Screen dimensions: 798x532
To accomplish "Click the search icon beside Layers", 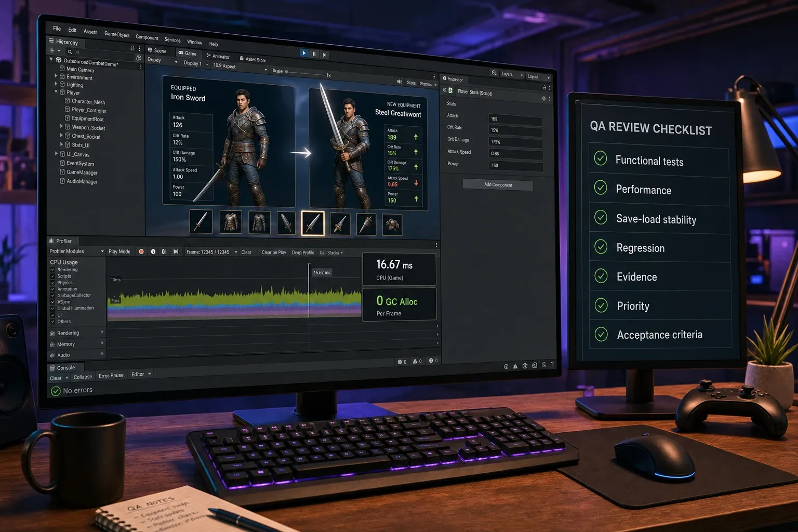I will click(494, 73).
